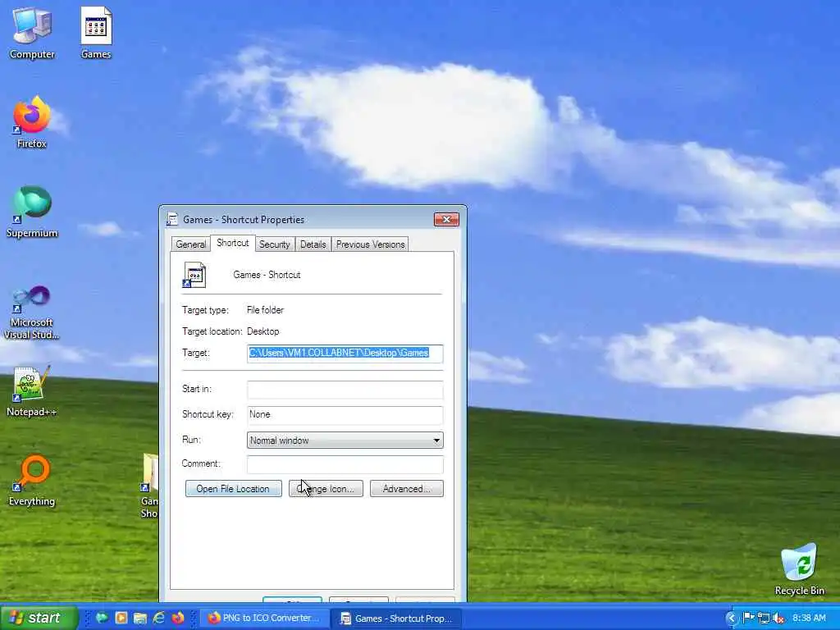Launch Firefox from the desktop
The height and width of the screenshot is (630, 840).
[32, 122]
